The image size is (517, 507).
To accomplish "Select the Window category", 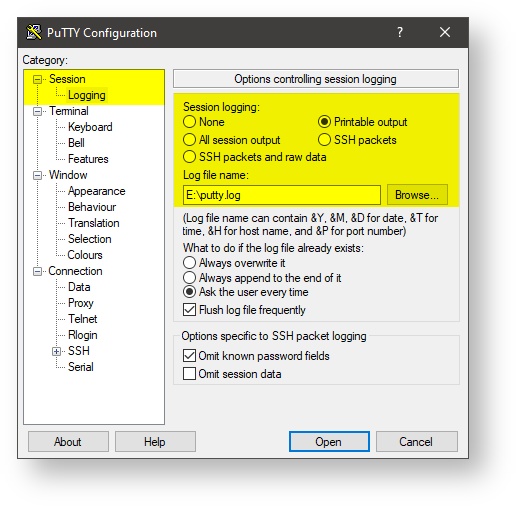I will tap(68, 175).
